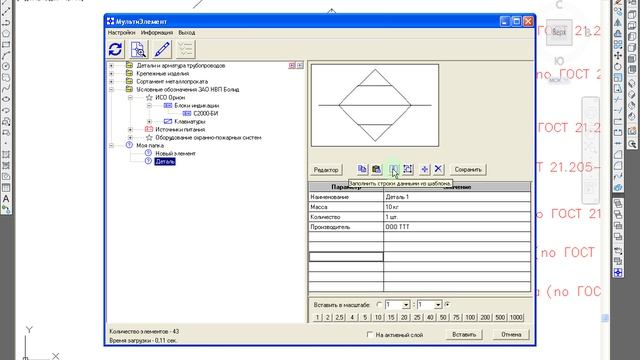Open the first scale dropdown
This screenshot has width=640, height=360.
[406, 305]
